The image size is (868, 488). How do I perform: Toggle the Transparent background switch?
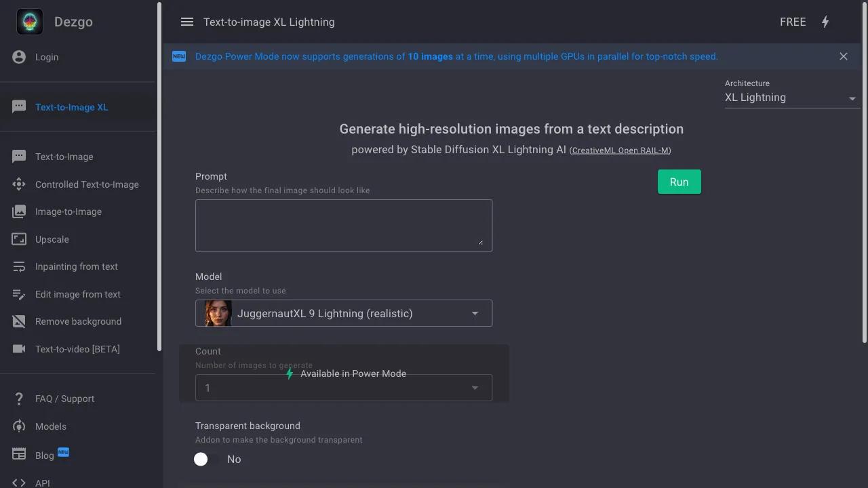coord(208,460)
